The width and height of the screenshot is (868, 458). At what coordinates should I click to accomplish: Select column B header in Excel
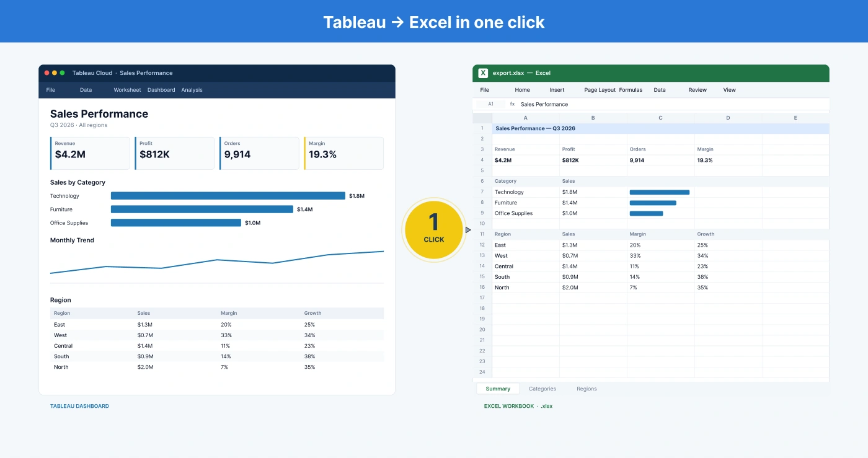pyautogui.click(x=593, y=118)
